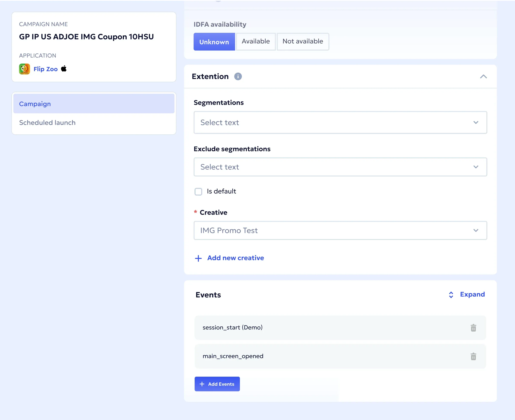Open the Flip Zoo application link
This screenshot has height=420, width=515.
coord(46,69)
